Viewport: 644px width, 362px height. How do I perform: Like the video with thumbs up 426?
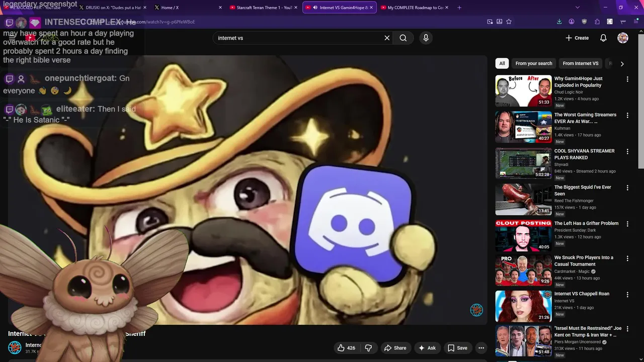point(346,348)
